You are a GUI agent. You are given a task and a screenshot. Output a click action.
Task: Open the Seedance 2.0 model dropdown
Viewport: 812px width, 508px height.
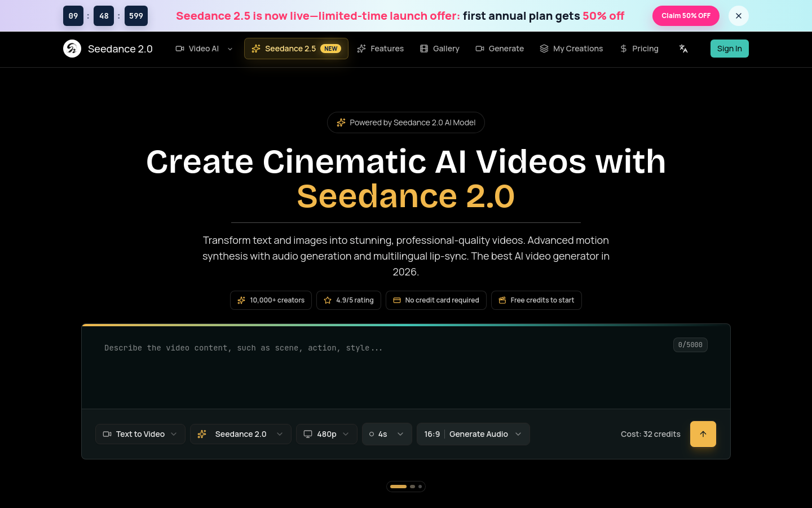click(241, 434)
